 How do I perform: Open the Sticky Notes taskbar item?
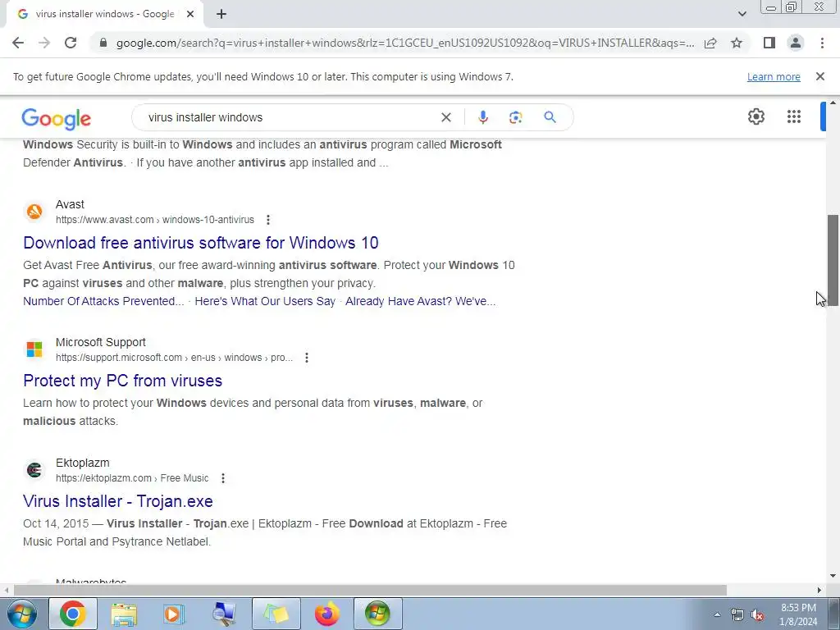coord(276,614)
